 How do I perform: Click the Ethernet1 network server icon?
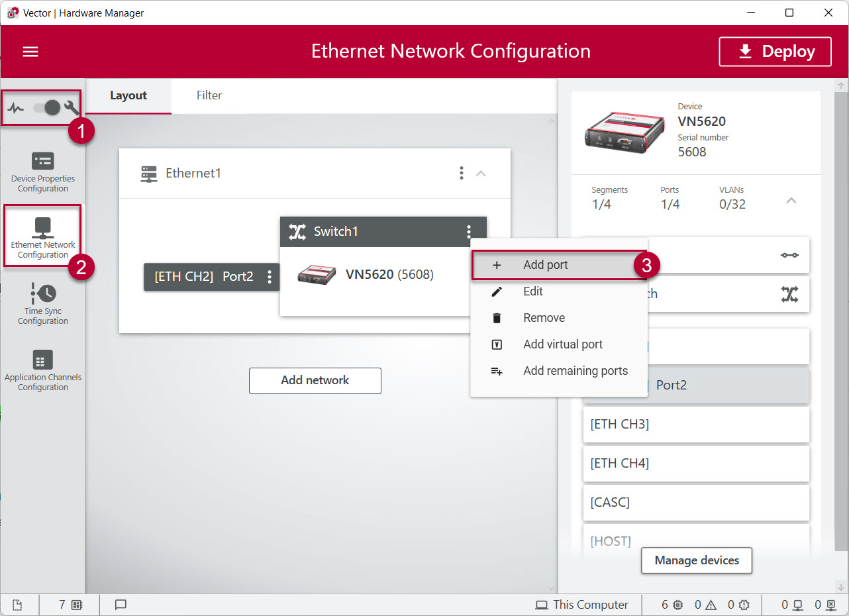[149, 174]
